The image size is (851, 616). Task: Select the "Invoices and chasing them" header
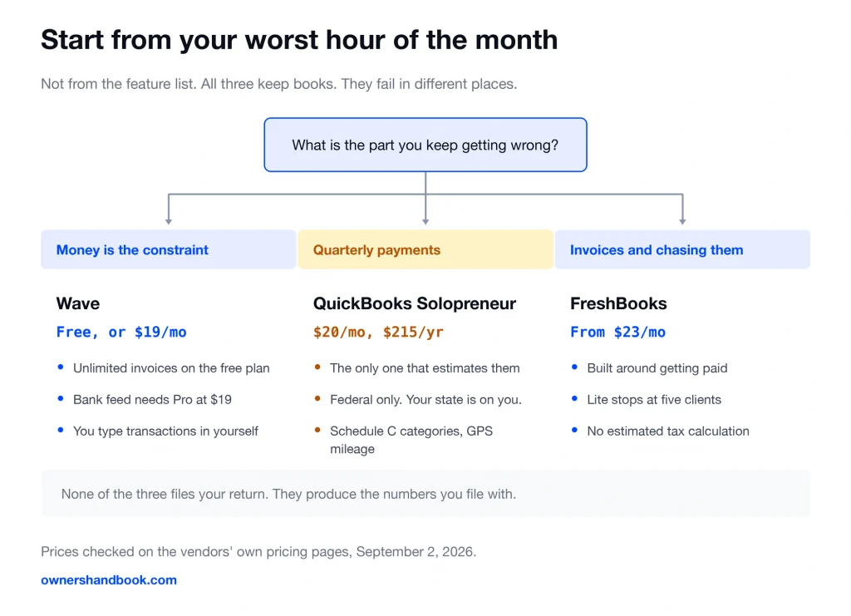click(x=682, y=249)
